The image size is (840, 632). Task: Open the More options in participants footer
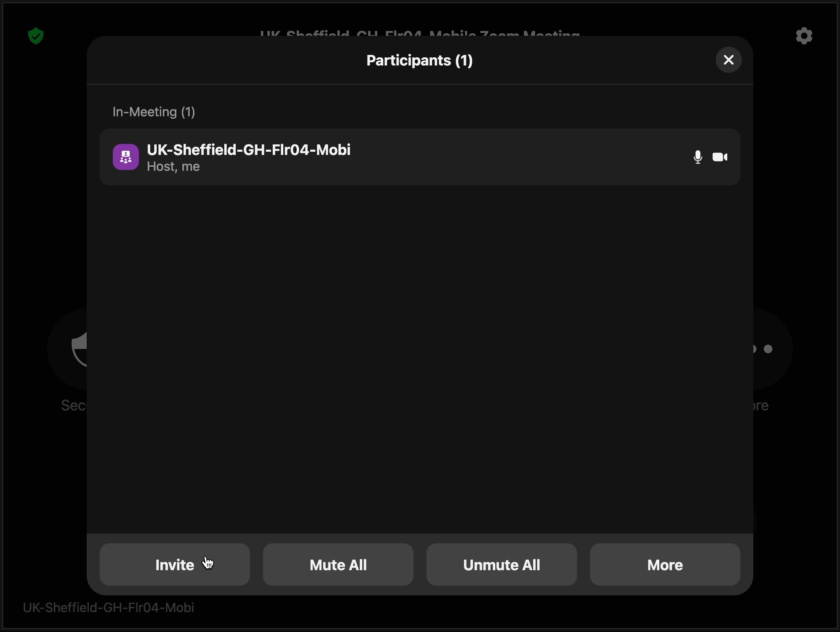point(665,564)
